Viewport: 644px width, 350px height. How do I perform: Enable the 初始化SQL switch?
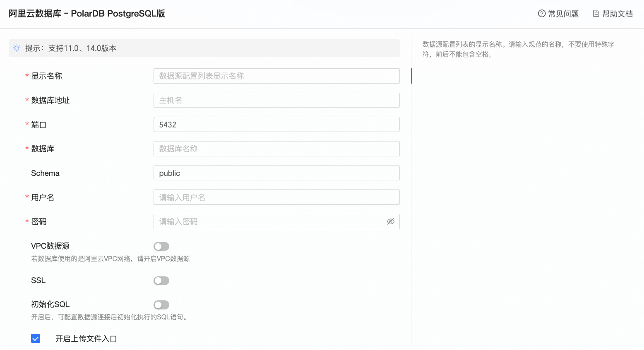(161, 305)
